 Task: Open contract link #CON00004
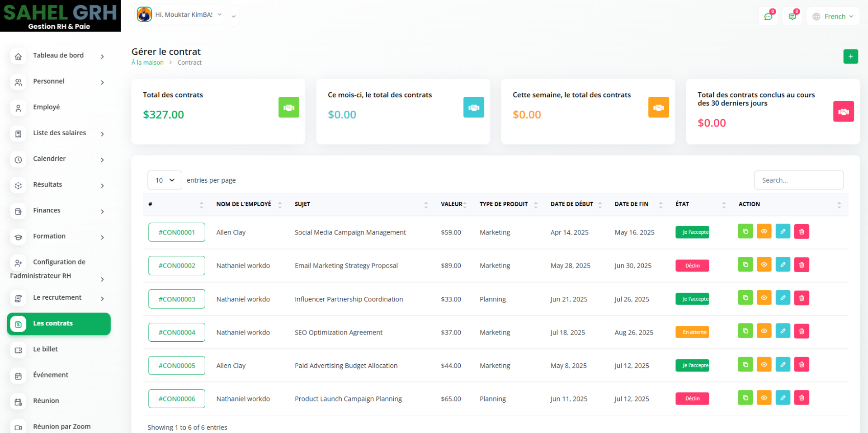[x=177, y=332]
